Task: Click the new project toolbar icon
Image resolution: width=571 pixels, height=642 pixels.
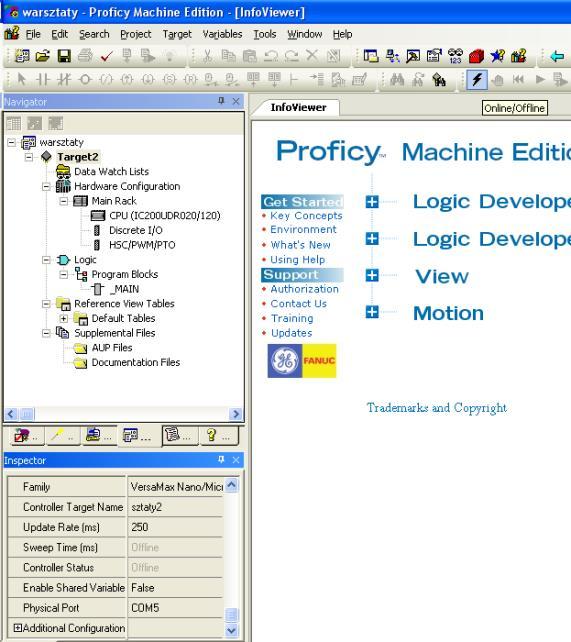Action: point(22,56)
